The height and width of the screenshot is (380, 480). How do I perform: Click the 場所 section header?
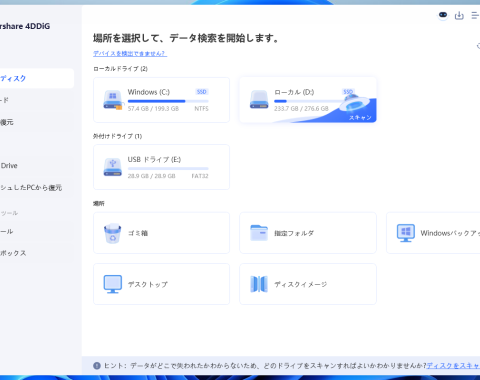pos(99,203)
